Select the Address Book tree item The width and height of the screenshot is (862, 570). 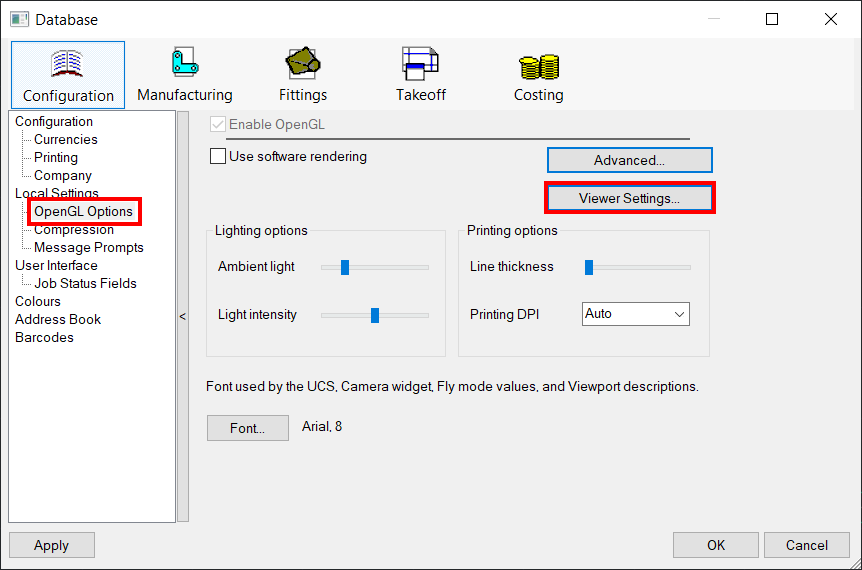58,319
